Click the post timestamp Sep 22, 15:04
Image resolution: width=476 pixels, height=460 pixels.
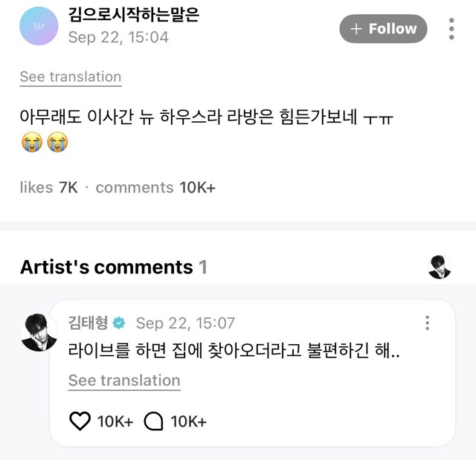coord(118,37)
